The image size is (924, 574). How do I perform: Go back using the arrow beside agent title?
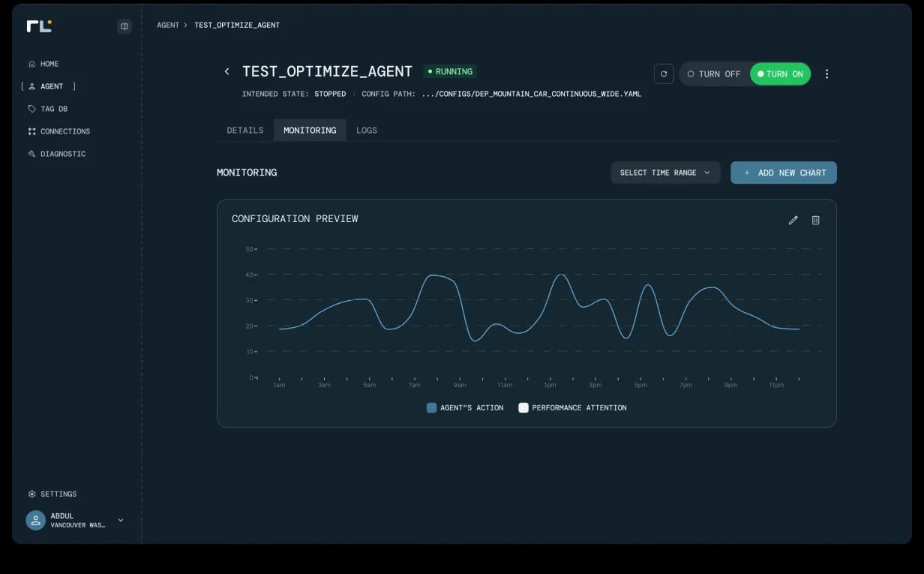pyautogui.click(x=227, y=71)
